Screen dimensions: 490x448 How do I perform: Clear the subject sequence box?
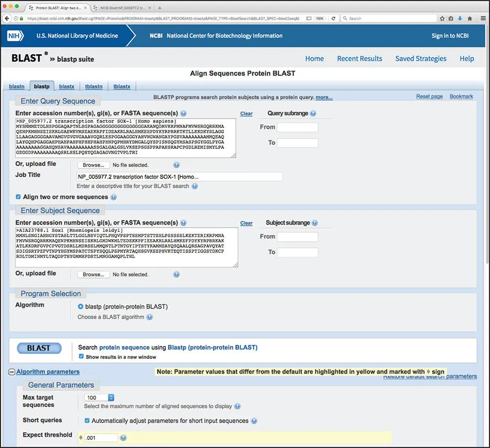click(x=246, y=223)
